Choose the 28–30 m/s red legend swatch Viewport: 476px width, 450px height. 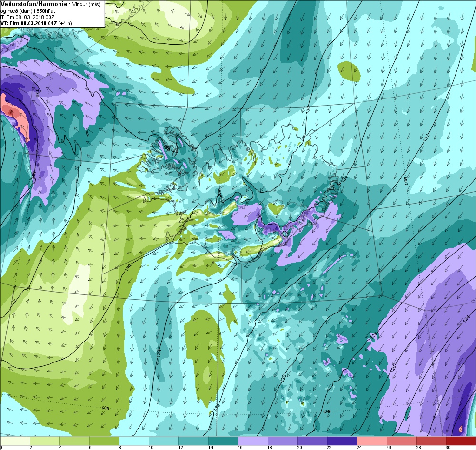[x=432, y=440]
